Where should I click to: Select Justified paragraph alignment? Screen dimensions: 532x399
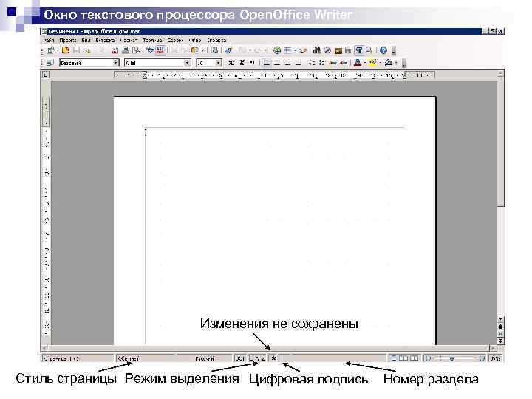point(299,63)
